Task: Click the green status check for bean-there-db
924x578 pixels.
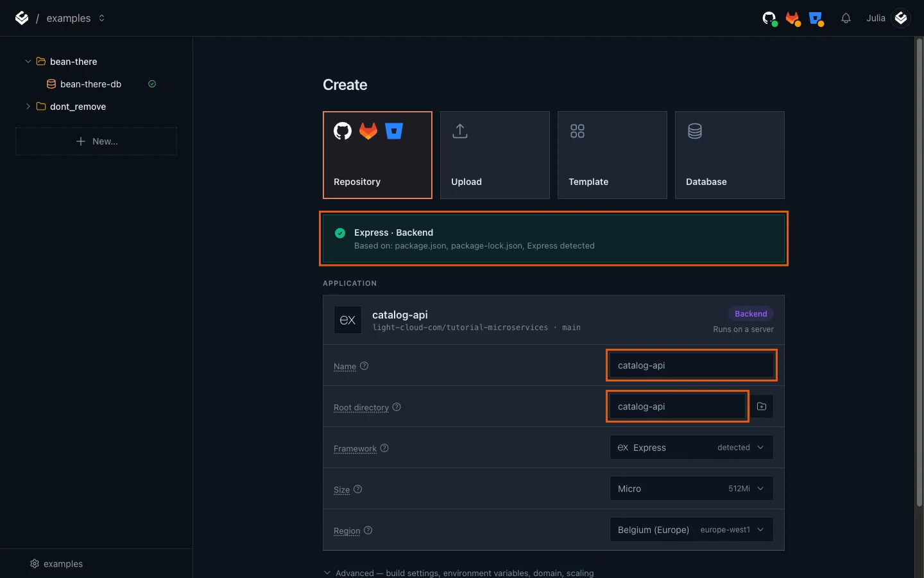Action: pyautogui.click(x=152, y=84)
